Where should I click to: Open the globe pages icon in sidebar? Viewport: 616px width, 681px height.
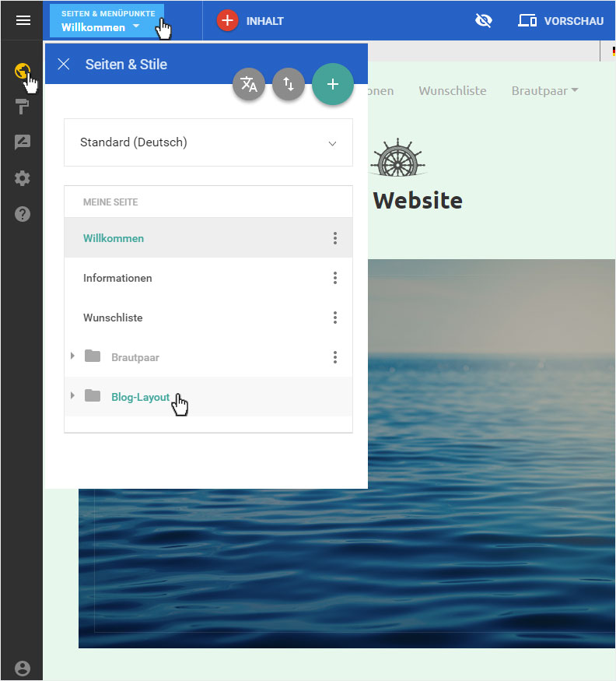22,71
